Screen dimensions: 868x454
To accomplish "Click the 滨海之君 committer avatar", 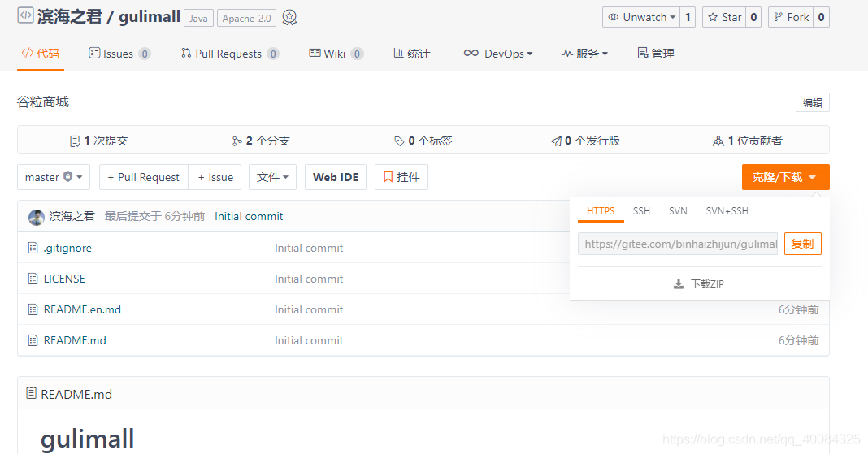I will 37,218.
